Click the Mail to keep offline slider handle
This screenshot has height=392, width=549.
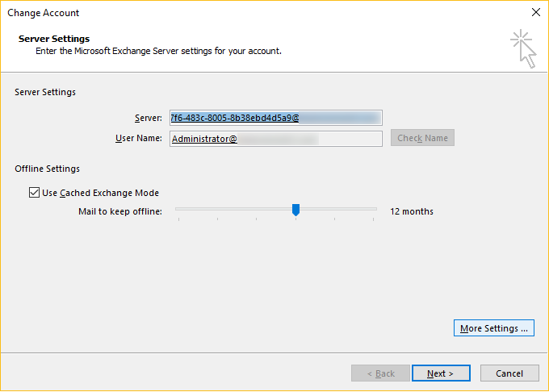click(x=295, y=210)
